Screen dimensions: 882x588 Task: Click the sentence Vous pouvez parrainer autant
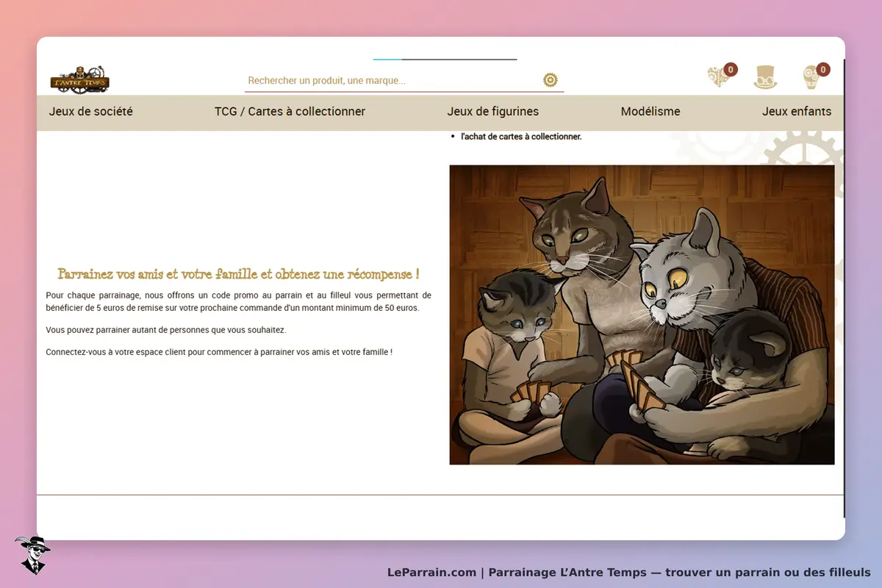tap(166, 330)
